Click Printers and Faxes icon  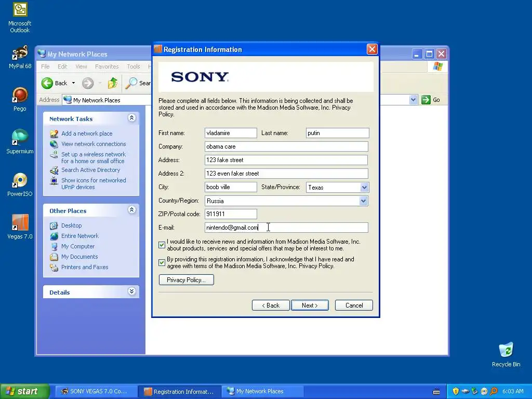point(54,268)
